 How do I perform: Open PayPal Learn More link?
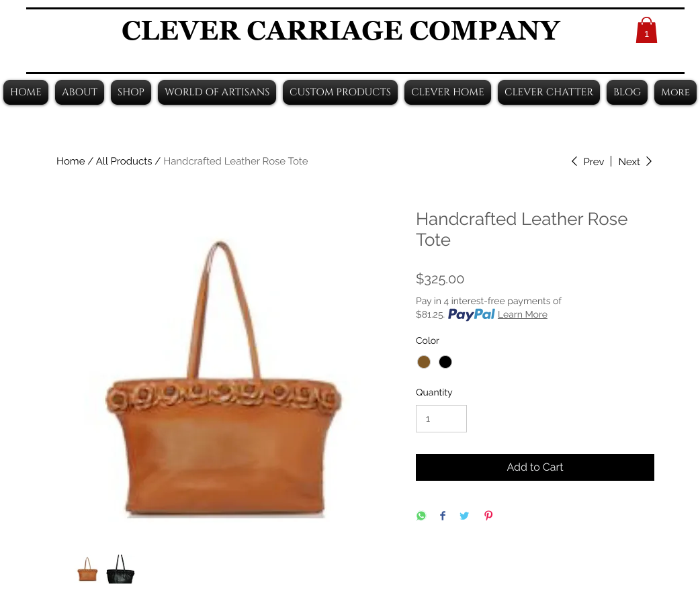pyautogui.click(x=523, y=314)
